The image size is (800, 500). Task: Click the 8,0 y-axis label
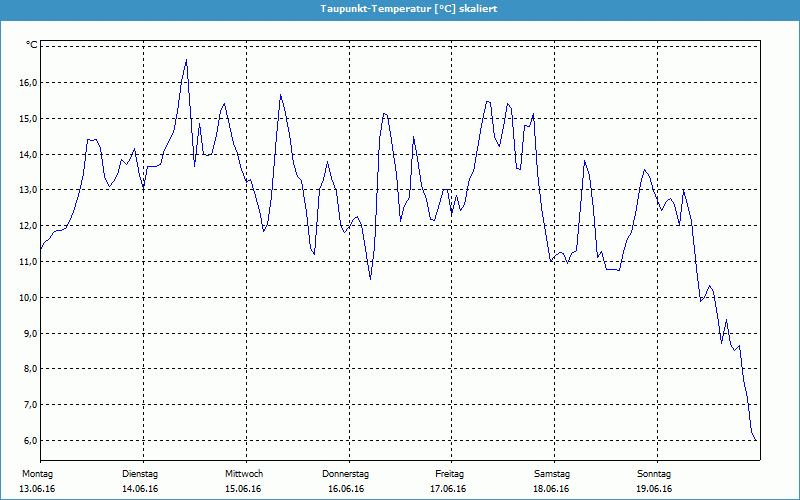click(x=28, y=369)
